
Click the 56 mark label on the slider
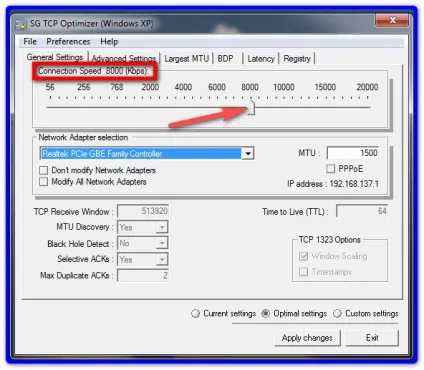point(50,87)
